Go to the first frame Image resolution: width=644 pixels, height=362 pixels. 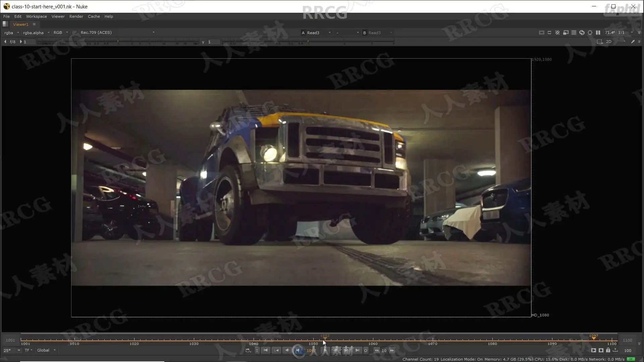(x=266, y=351)
